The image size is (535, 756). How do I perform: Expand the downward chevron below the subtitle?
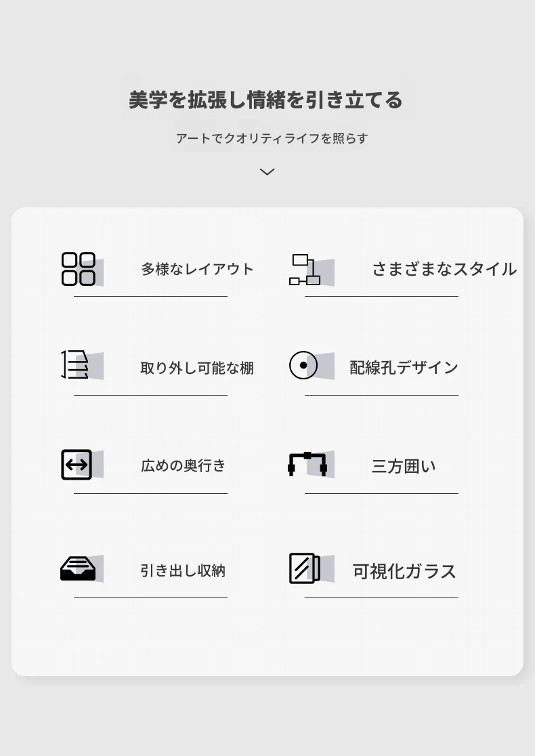coord(267,172)
